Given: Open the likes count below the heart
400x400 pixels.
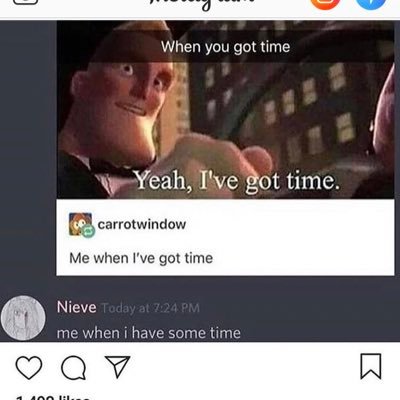Looking at the screenshot, I should click(53, 397).
